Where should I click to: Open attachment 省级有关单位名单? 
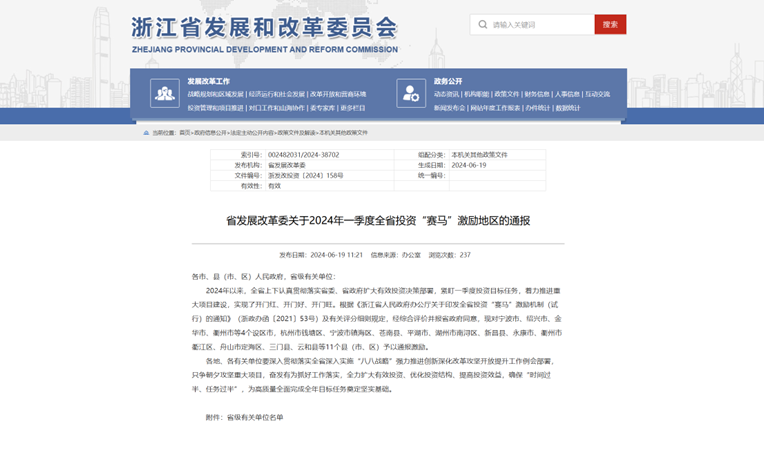[254, 417]
